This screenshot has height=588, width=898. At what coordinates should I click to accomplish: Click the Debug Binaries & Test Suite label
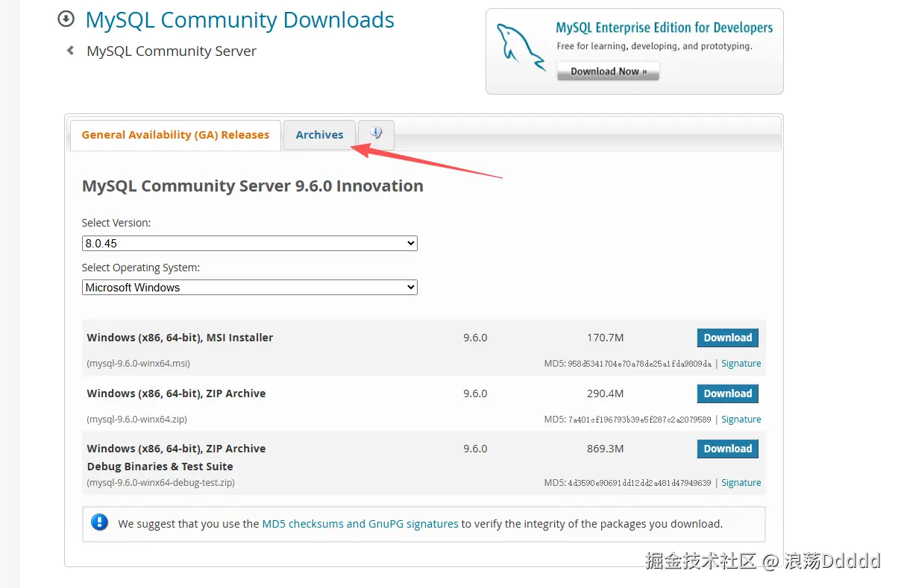160,467
